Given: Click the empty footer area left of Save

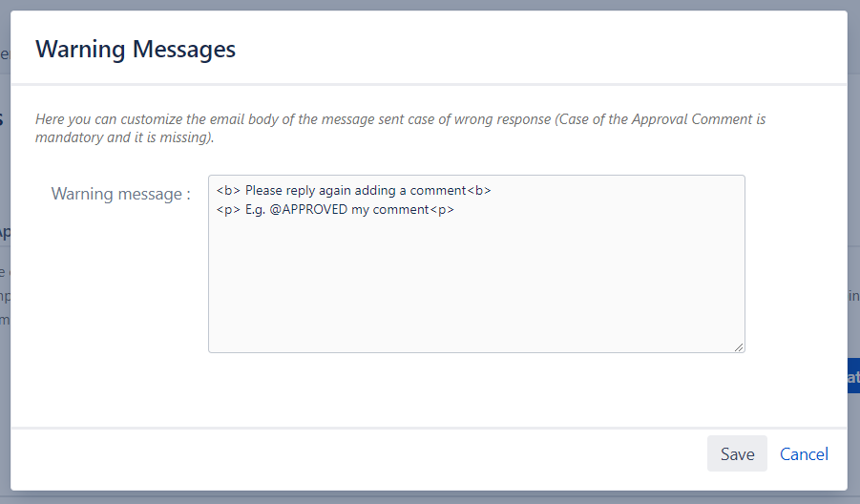Looking at the screenshot, I should [357, 453].
